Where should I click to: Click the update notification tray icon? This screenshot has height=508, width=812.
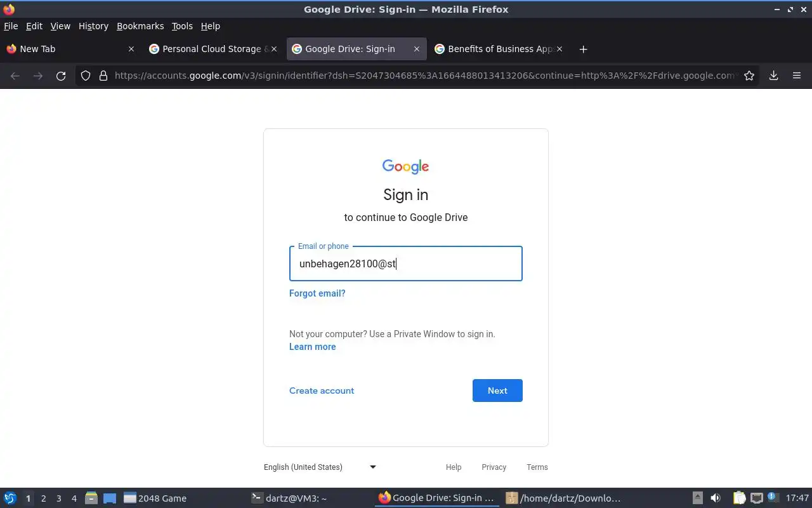pos(772,497)
